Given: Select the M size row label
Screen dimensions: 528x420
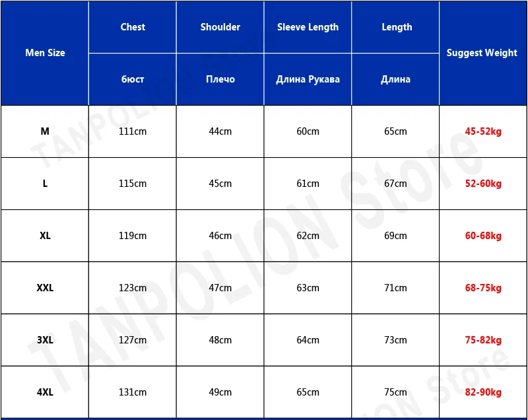Looking at the screenshot, I should [x=45, y=131].
